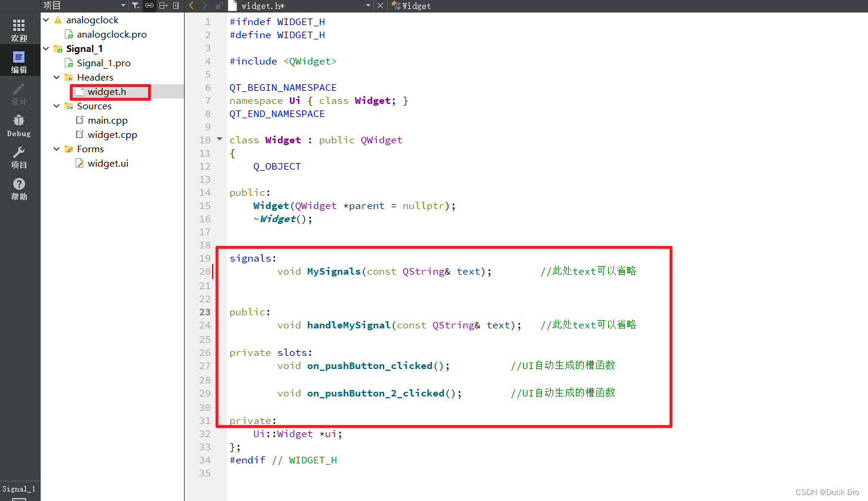
Task: Collapse the Forms folder
Action: tap(57, 149)
